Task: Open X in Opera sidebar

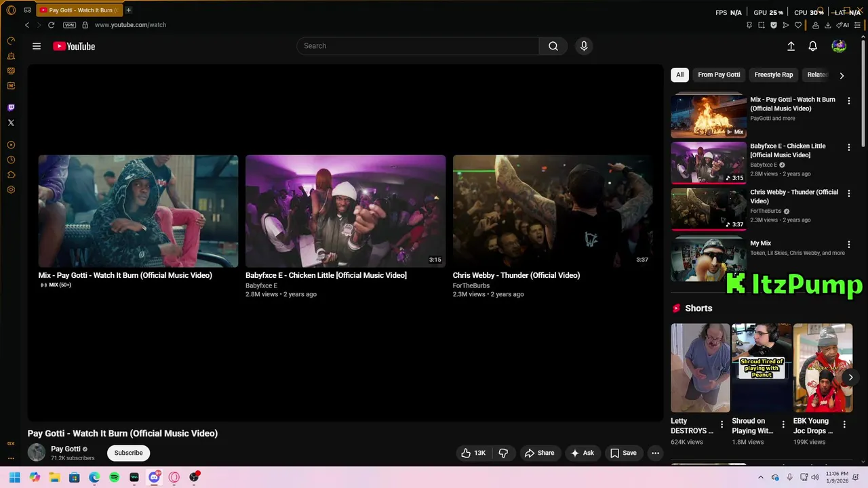Action: [11, 123]
